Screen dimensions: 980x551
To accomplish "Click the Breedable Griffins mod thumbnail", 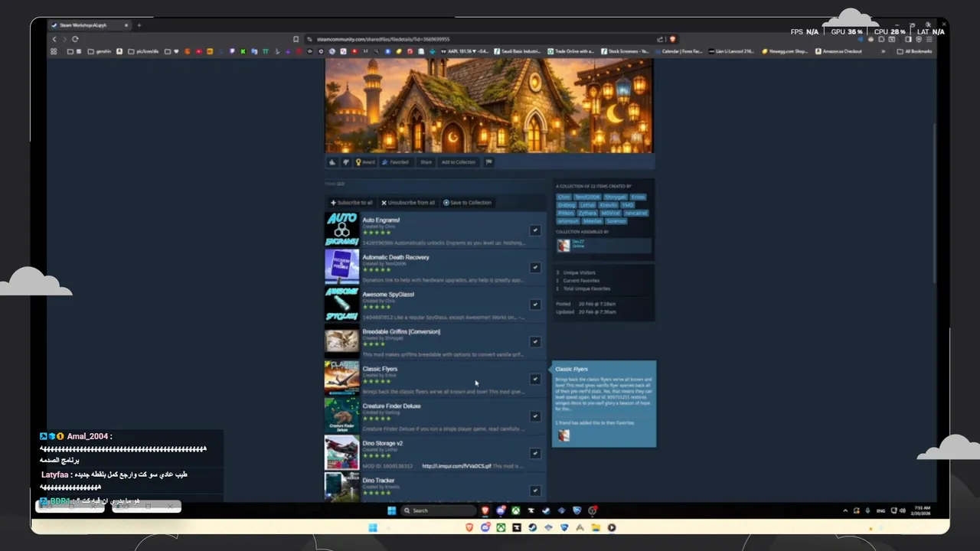I will [341, 341].
